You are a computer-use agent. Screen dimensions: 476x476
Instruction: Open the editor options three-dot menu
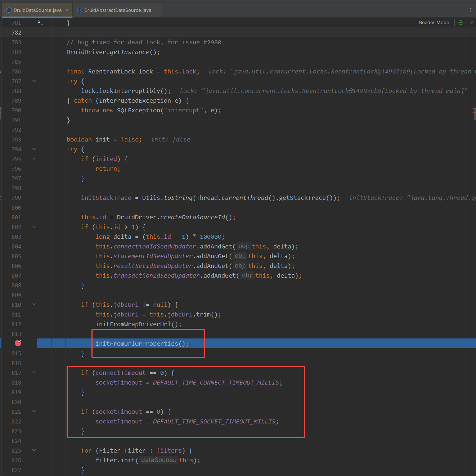coord(470,10)
